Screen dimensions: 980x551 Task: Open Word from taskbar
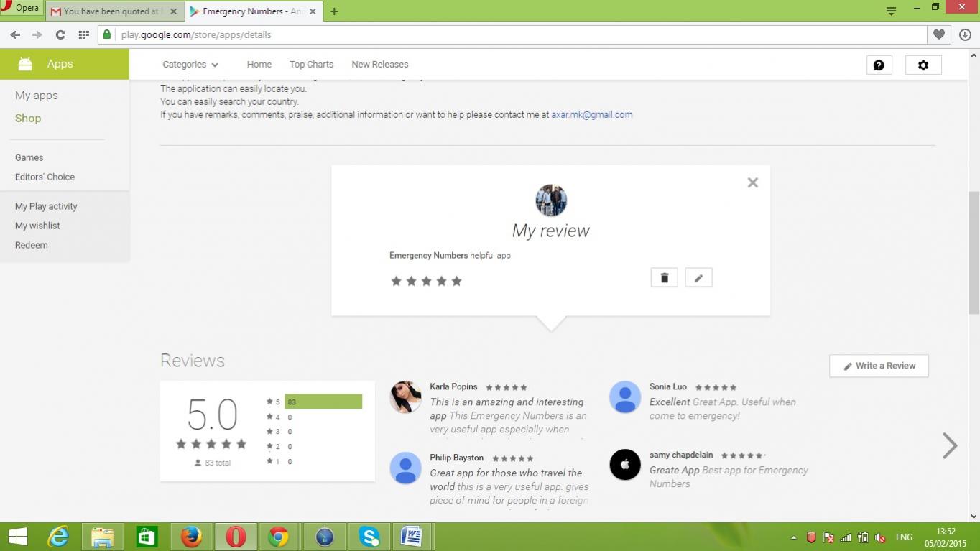pyautogui.click(x=412, y=537)
